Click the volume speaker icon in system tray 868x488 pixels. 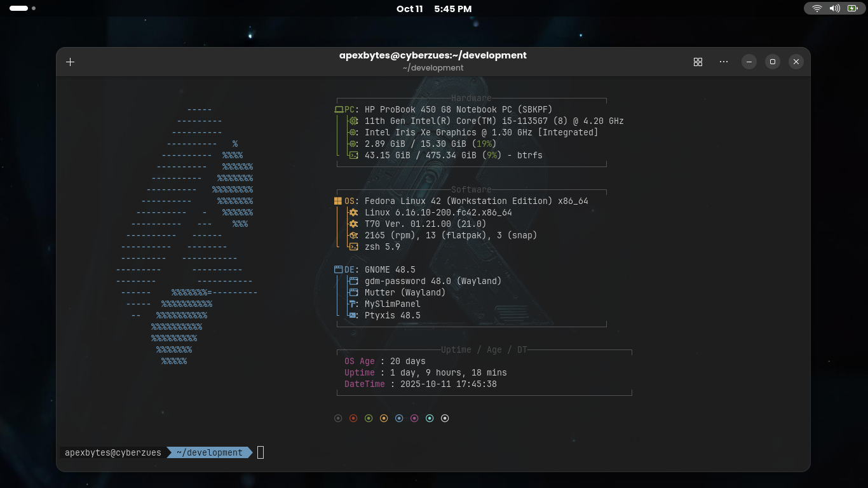point(834,9)
